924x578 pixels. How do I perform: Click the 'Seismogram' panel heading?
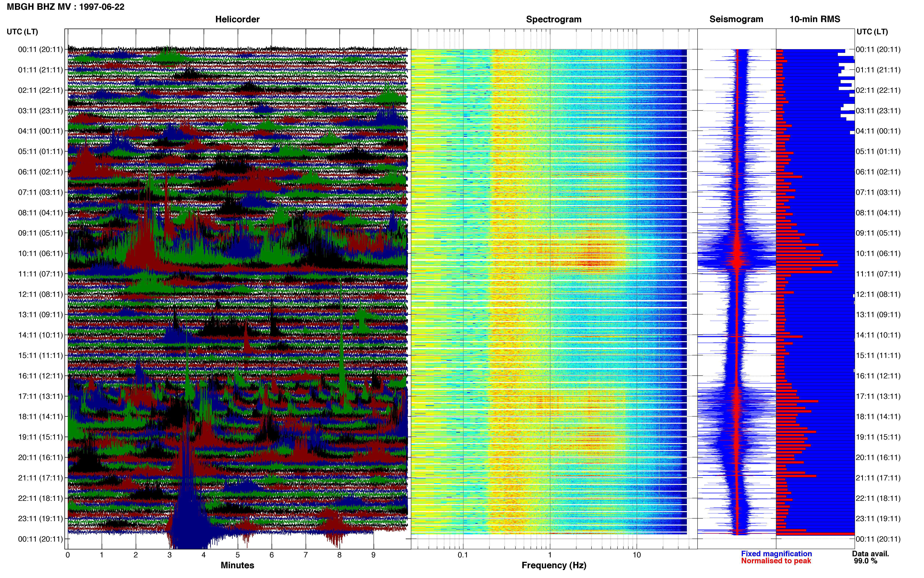point(736,19)
